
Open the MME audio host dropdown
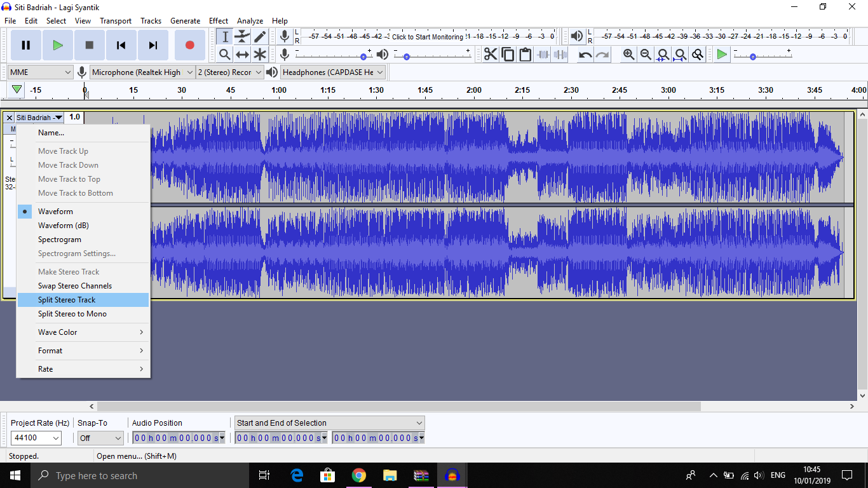41,72
